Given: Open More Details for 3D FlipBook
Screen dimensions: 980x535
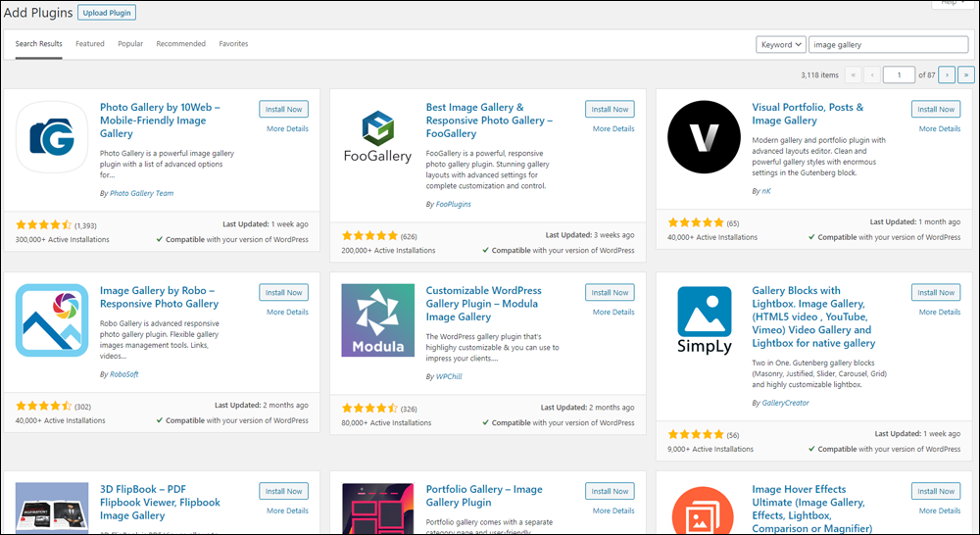Looking at the screenshot, I should point(287,511).
